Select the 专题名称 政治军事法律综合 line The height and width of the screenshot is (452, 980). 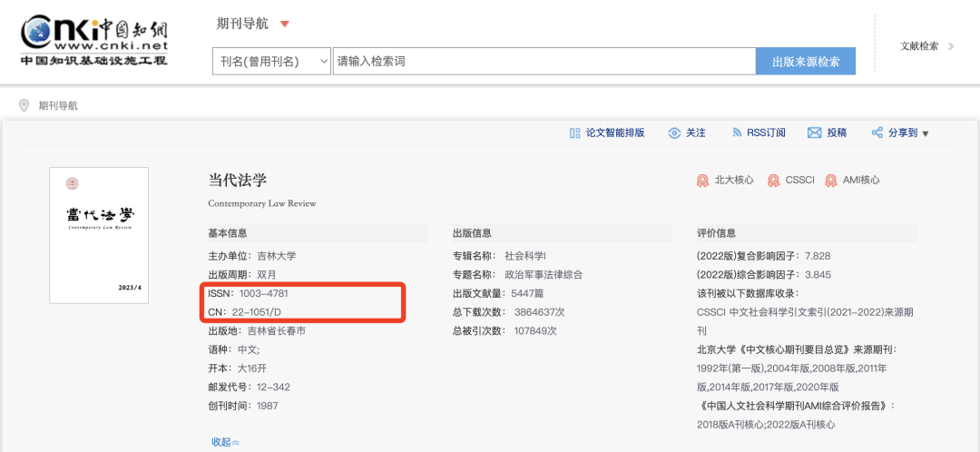517,274
